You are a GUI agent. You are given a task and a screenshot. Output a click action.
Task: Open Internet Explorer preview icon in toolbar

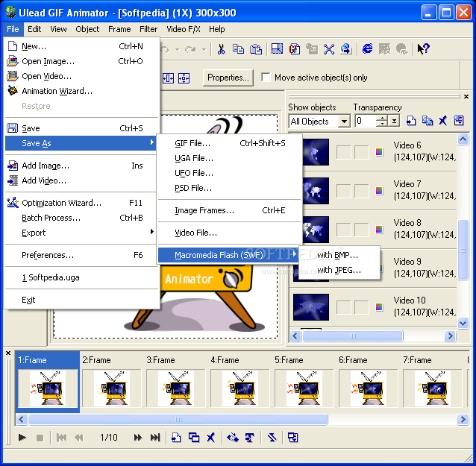367,49
